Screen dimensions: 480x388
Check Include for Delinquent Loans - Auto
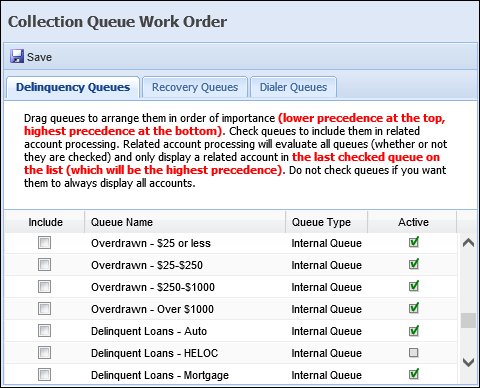pyautogui.click(x=44, y=331)
